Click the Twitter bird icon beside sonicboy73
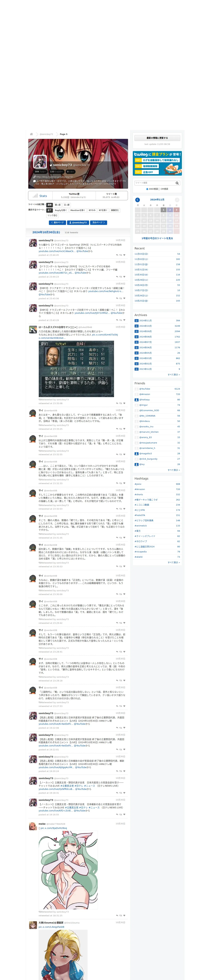The image size is (210, 980). [51, 165]
